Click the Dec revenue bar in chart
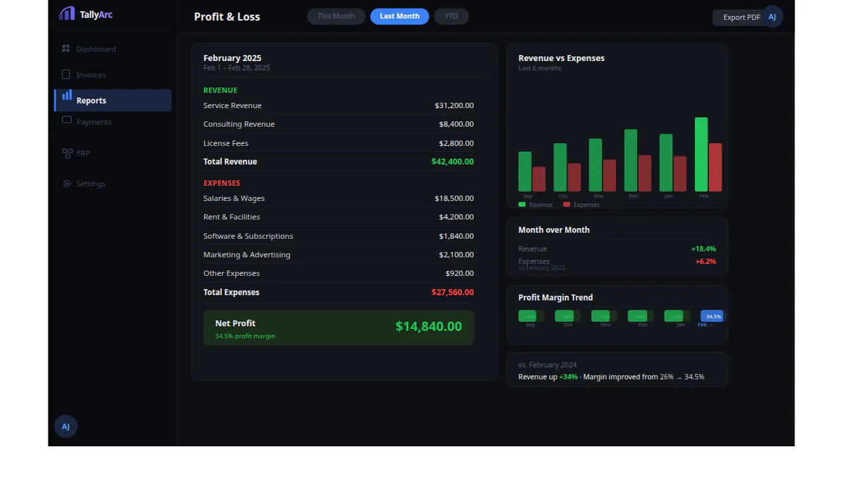This screenshot has height=504, width=843. [x=631, y=160]
